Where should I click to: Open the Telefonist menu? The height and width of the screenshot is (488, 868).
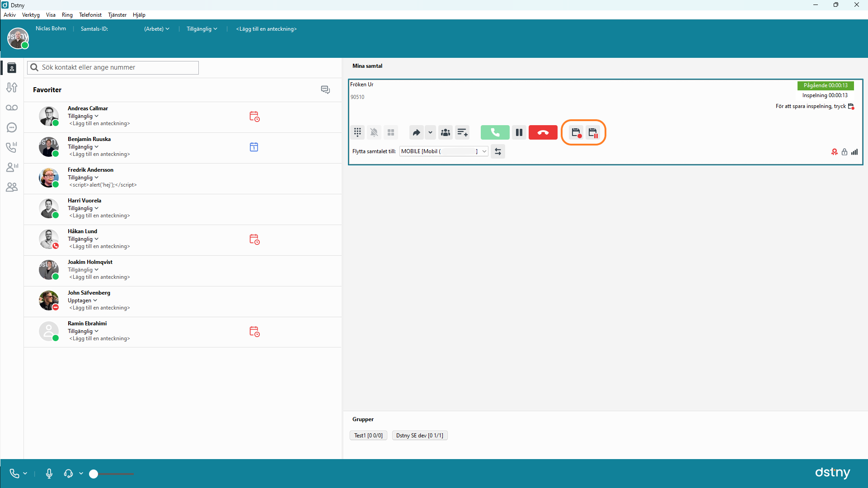(90, 15)
